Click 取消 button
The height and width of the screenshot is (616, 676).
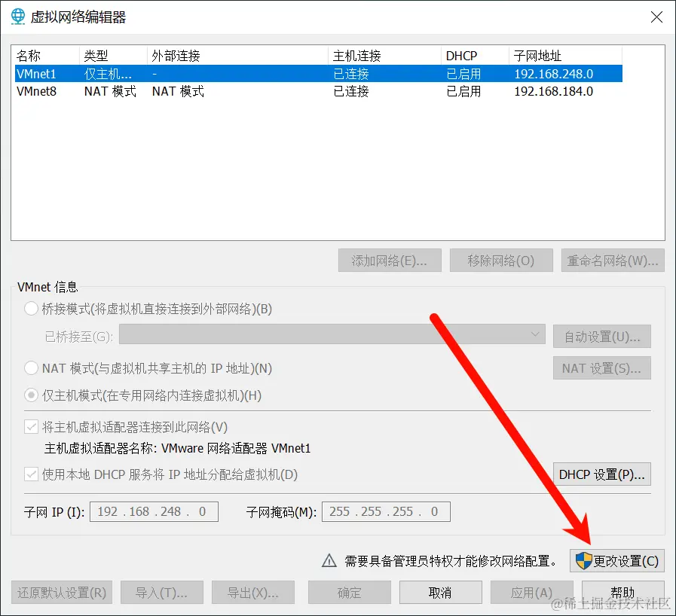[x=441, y=593]
